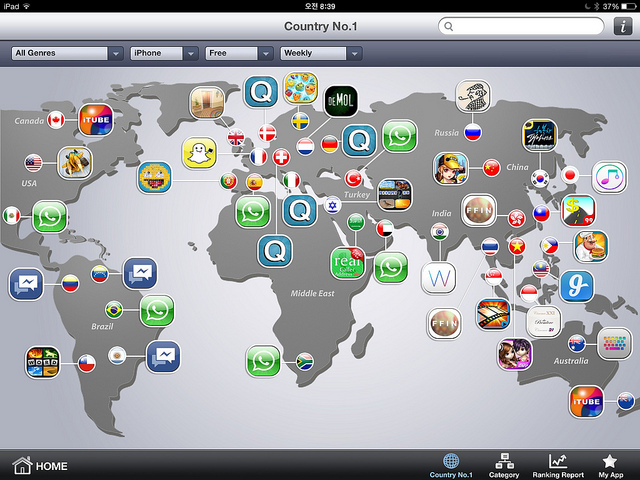Tap the Turkey flag

click(353, 178)
